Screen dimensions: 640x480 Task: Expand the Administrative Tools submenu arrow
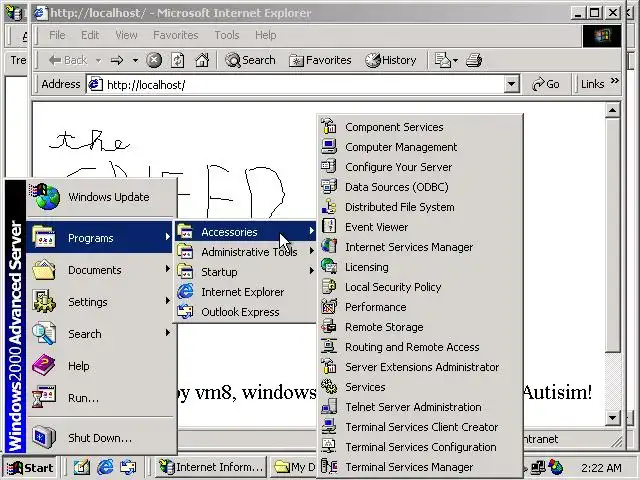[x=312, y=251]
